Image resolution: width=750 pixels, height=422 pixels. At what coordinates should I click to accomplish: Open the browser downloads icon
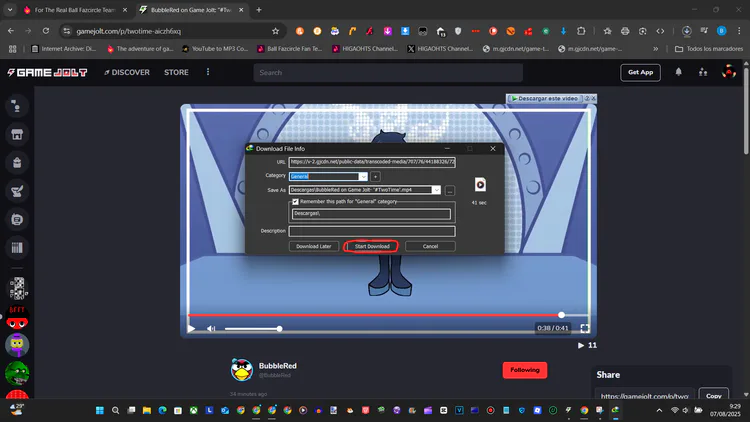[686, 31]
